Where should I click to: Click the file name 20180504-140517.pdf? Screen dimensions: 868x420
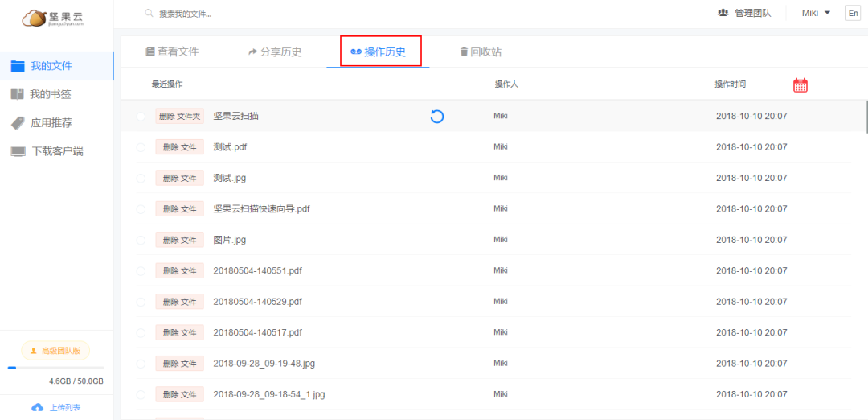(x=257, y=333)
